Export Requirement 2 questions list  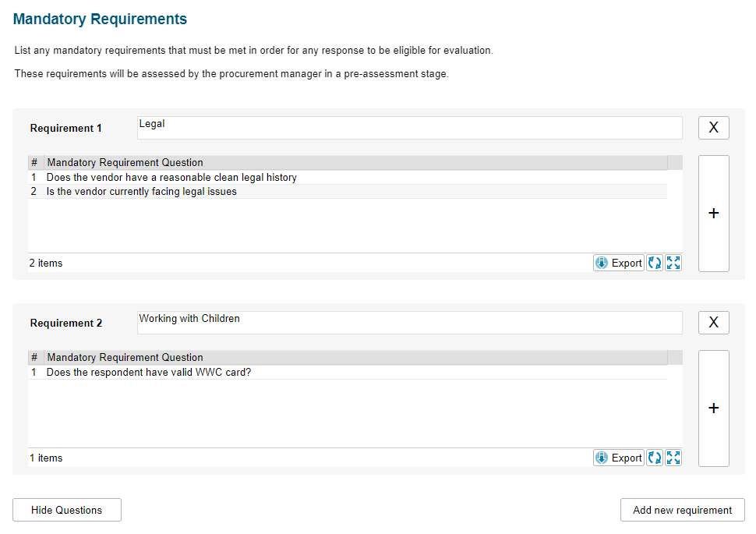(x=619, y=458)
